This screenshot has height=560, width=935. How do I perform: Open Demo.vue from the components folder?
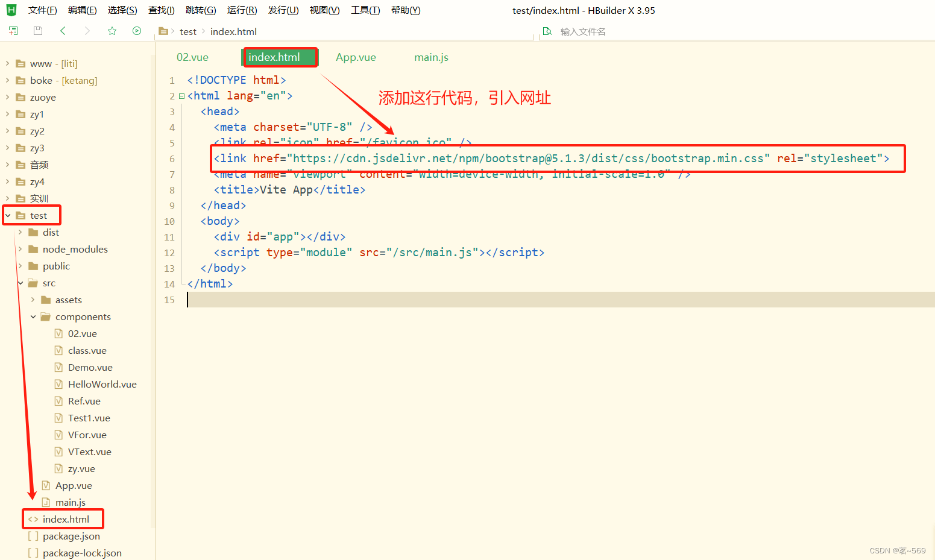coord(90,367)
